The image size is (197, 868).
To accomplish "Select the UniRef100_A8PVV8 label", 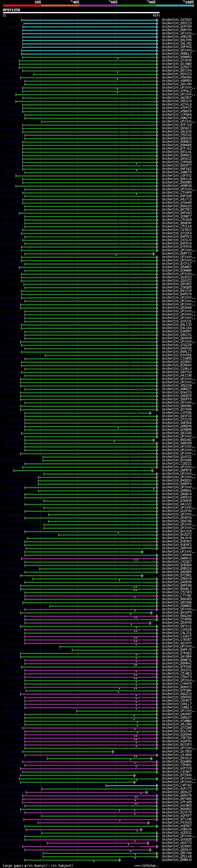I will [176, 548].
